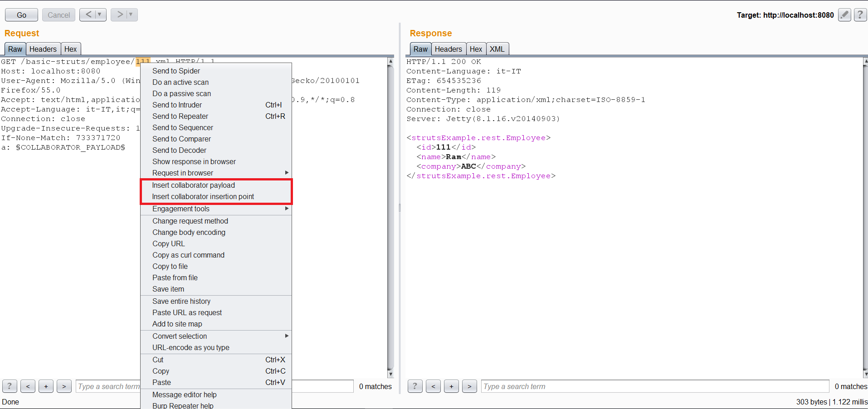Click response search plus options button
868x409 pixels.
451,386
